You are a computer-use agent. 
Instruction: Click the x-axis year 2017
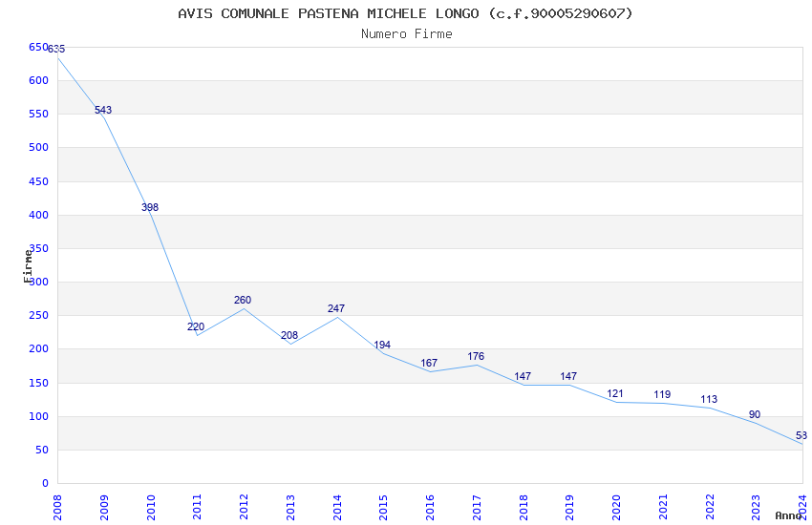[x=477, y=507]
